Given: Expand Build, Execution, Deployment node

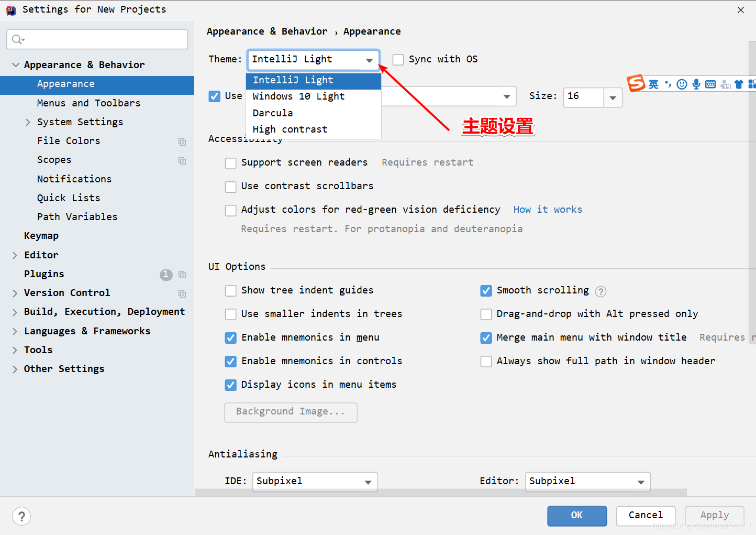Looking at the screenshot, I should 15,312.
